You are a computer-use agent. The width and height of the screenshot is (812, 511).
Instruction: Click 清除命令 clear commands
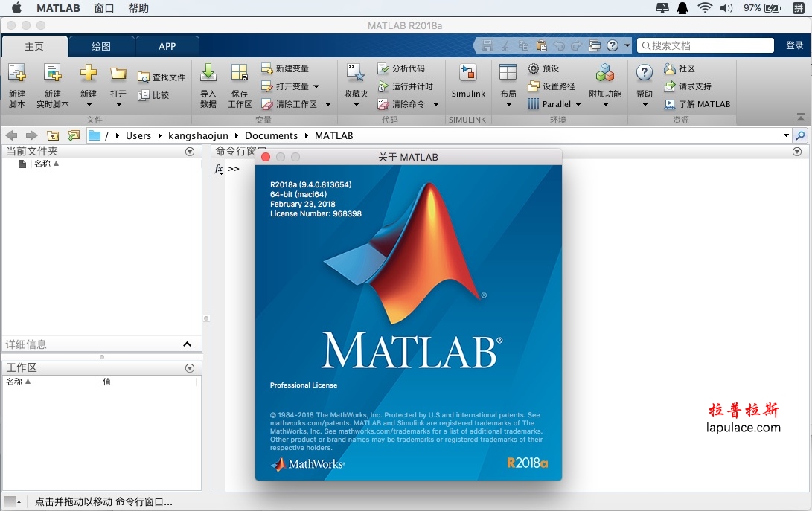click(x=401, y=104)
